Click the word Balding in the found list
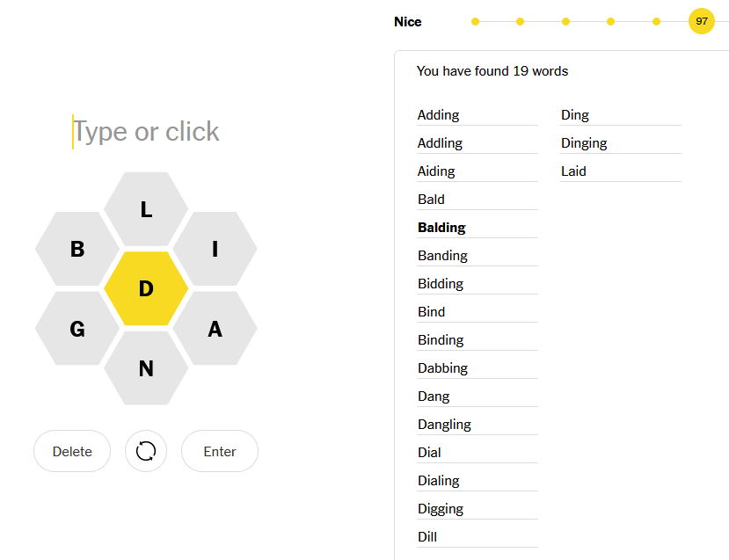 tap(441, 228)
